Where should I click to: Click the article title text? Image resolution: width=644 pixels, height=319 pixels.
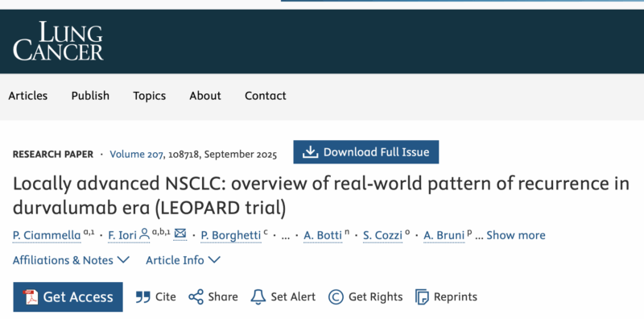(x=320, y=196)
